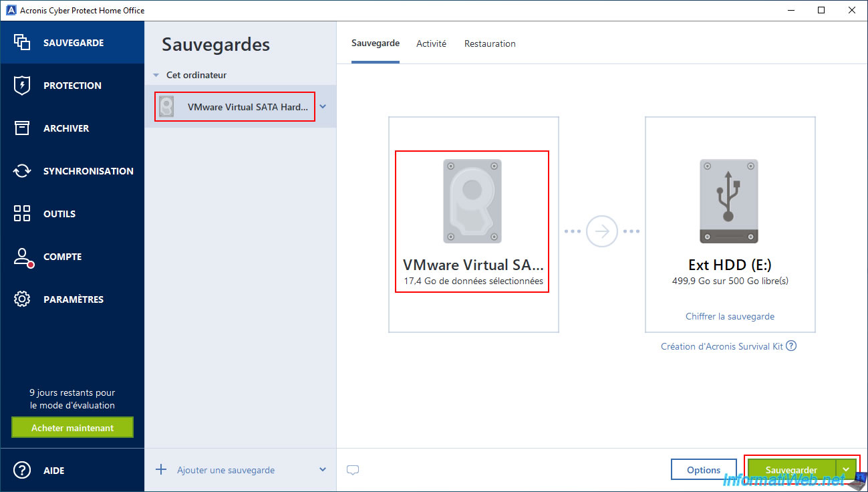The image size is (868, 492).
Task: Switch to the Sauvegarde tab
Action: pos(376,43)
